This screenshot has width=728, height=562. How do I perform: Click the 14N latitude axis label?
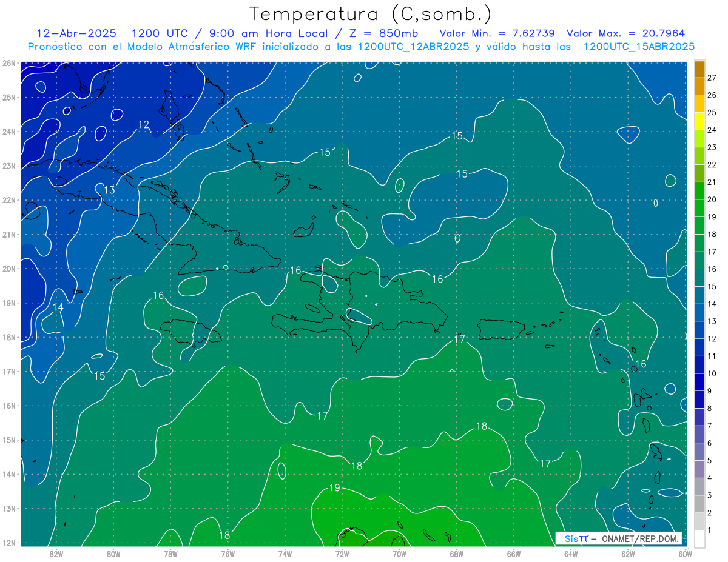tap(8, 474)
